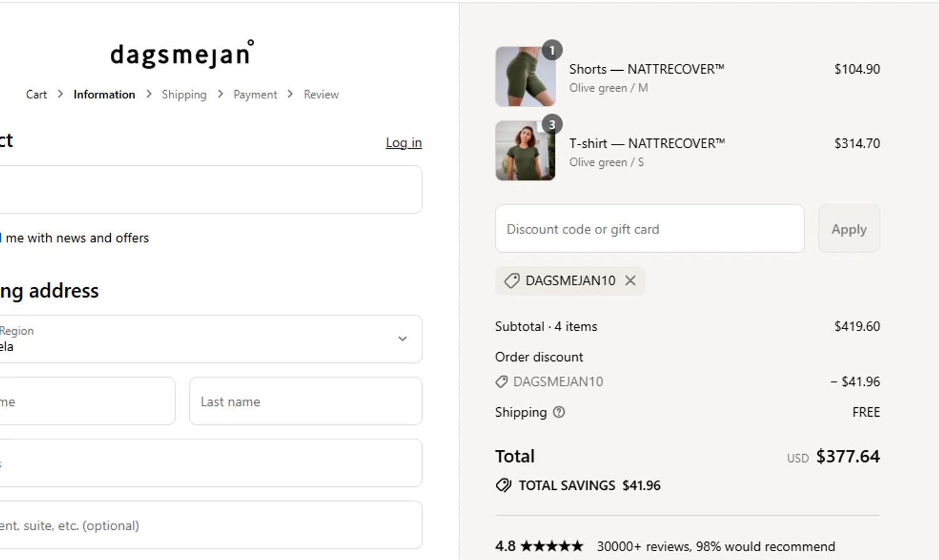Expand the Country/Region dropdown
Screen dimensions: 939x560
coord(210,339)
